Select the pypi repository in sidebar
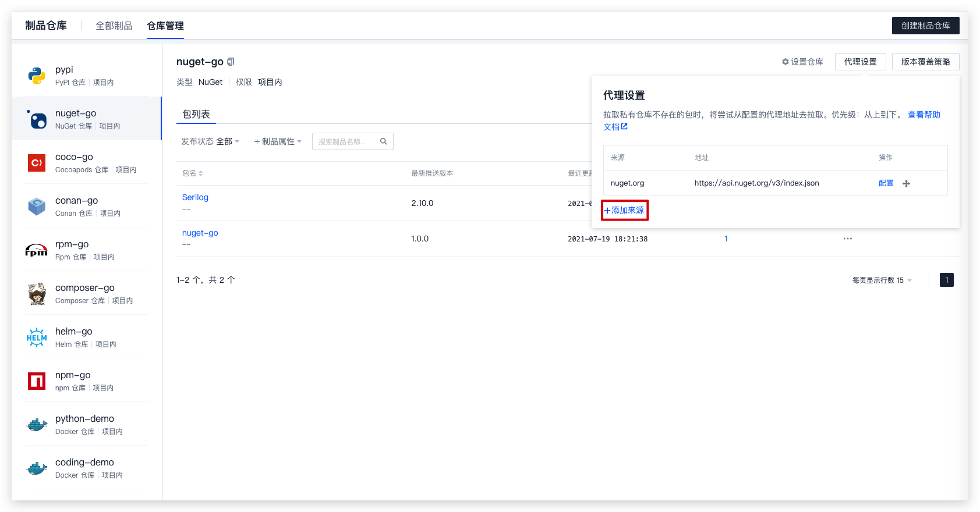This screenshot has width=980, height=512. pyautogui.click(x=86, y=75)
